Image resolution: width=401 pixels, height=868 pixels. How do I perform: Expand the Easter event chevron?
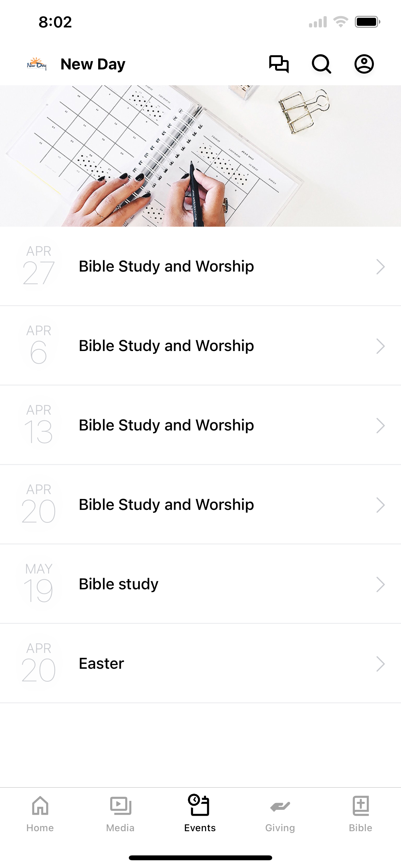380,664
